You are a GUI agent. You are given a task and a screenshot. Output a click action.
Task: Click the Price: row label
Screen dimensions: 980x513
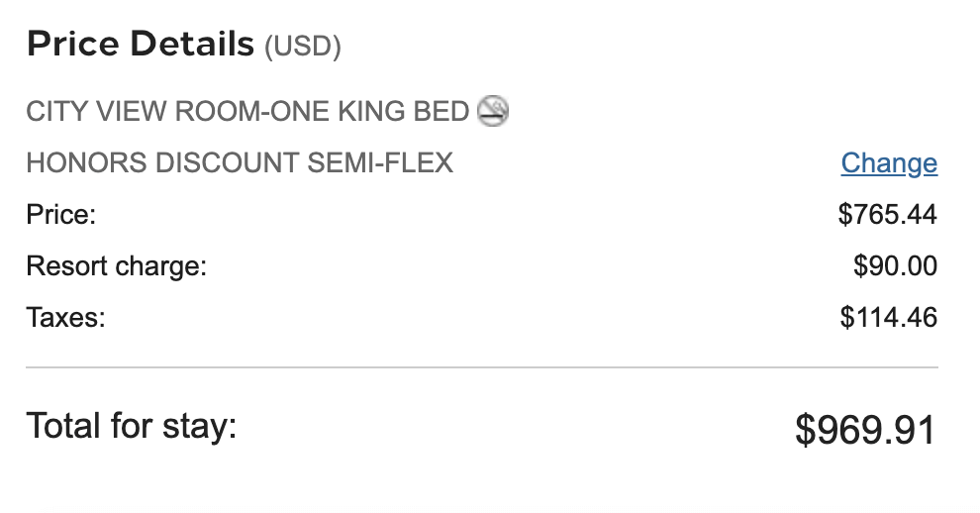(x=60, y=214)
